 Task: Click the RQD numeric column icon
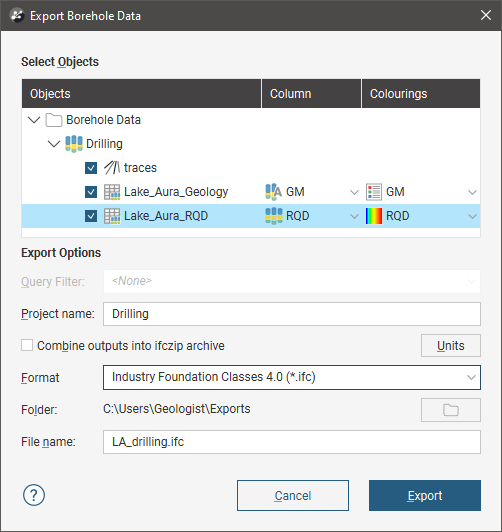coord(273,216)
